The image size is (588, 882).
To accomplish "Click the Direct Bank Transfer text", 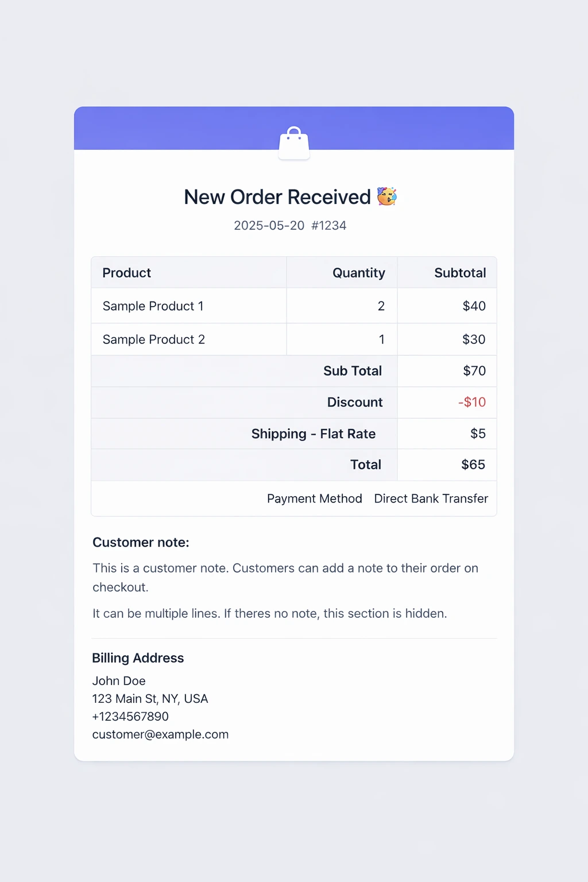I will pyautogui.click(x=431, y=498).
